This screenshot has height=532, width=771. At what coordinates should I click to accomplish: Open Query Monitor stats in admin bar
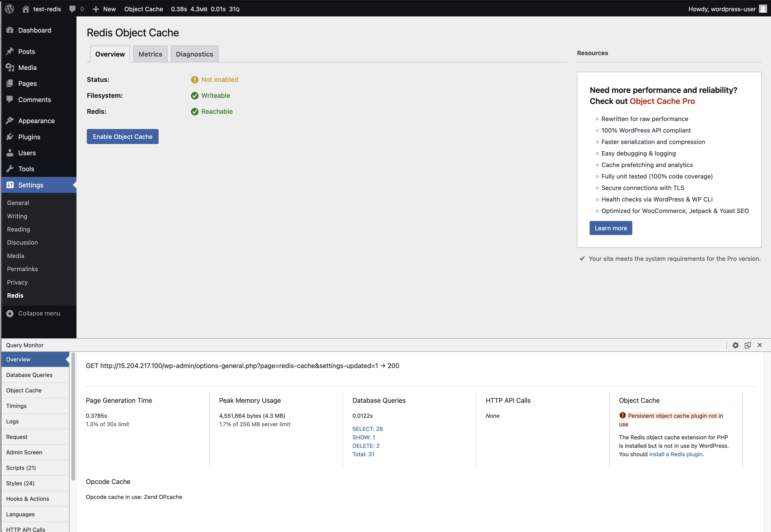(x=205, y=9)
